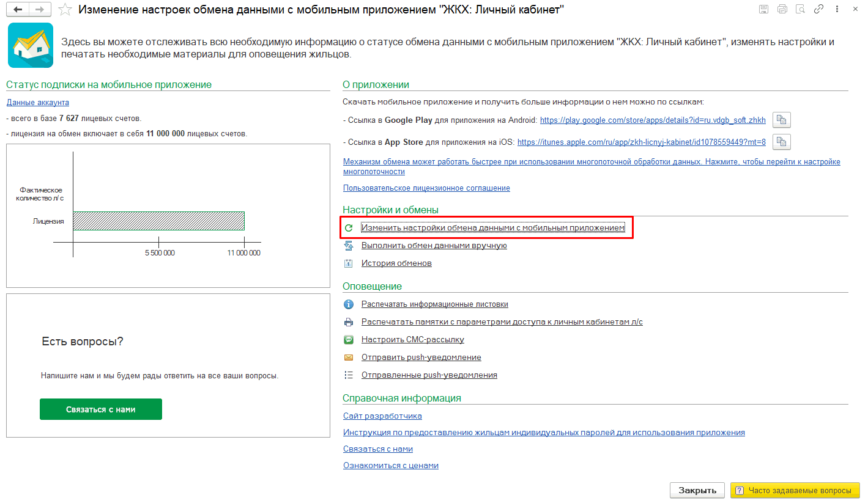Copy the App Store link to clipboard
Viewport: 868px width, 503px height.
(782, 142)
